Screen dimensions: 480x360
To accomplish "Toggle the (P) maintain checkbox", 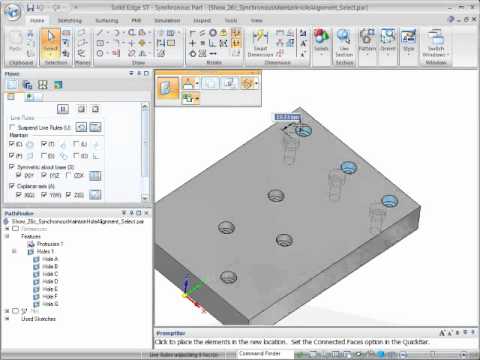I will pos(12,155).
